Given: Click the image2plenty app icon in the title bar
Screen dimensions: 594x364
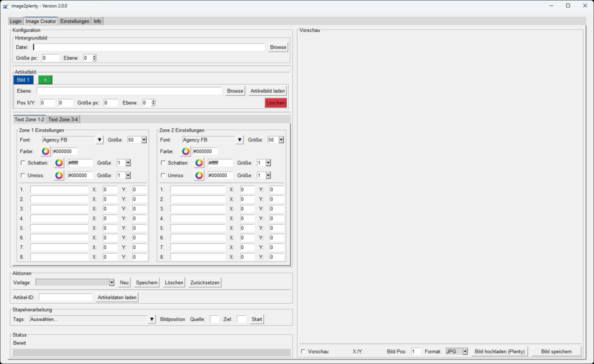Looking at the screenshot, I should point(6,6).
